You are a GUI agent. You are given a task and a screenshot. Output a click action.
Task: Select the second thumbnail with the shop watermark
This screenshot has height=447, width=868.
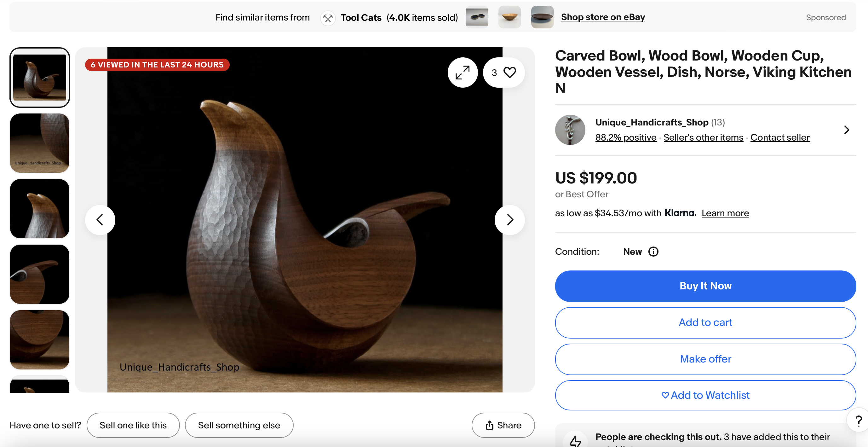[40, 143]
